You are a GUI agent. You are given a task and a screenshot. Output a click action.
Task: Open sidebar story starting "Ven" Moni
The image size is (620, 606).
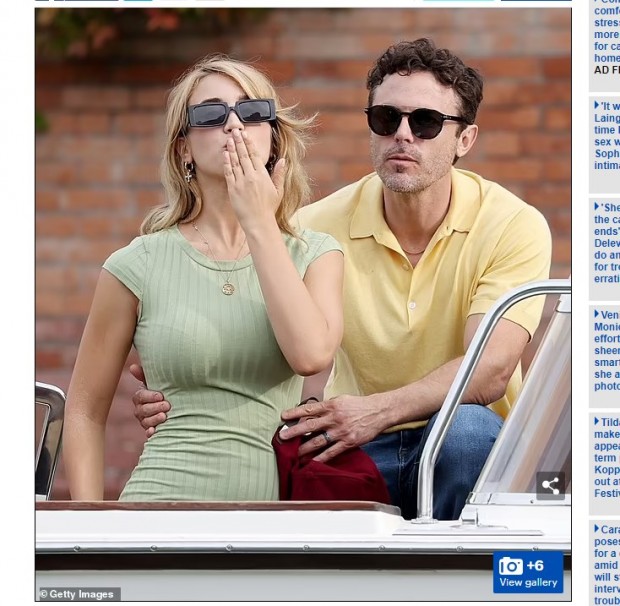click(x=607, y=350)
